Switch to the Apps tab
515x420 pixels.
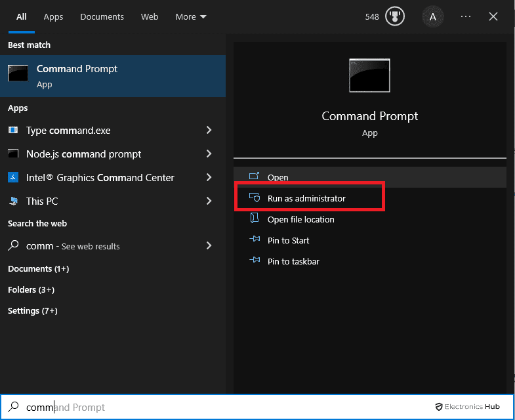pos(53,17)
